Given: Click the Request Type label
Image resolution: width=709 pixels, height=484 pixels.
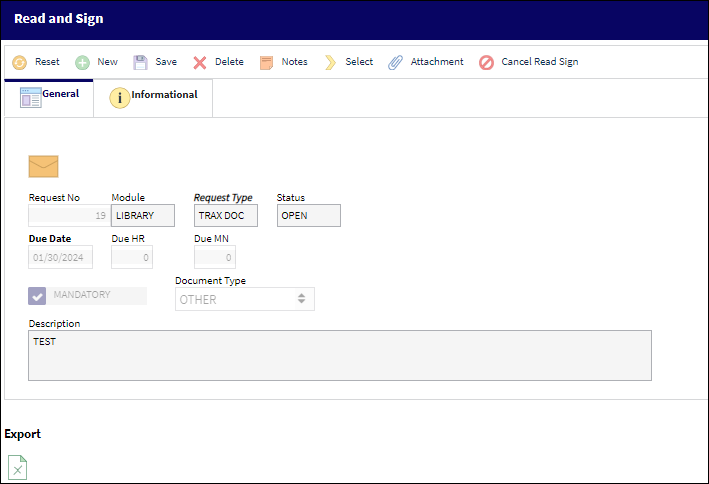Looking at the screenshot, I should 223,198.
